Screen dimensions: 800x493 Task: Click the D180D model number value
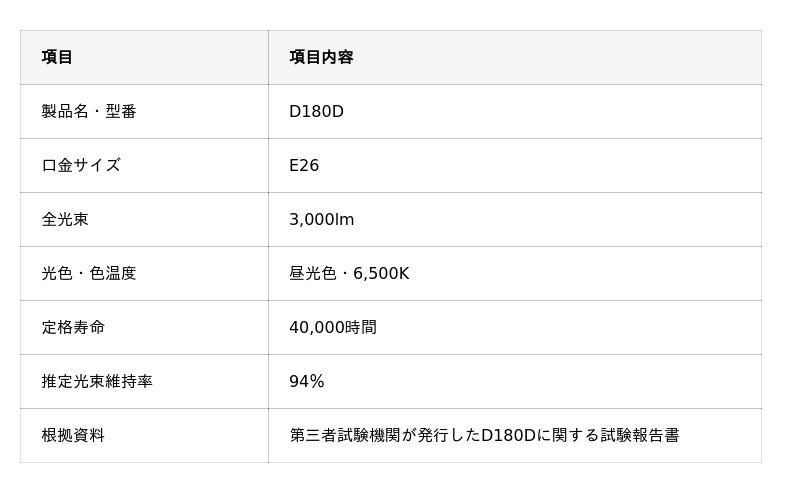[316, 111]
